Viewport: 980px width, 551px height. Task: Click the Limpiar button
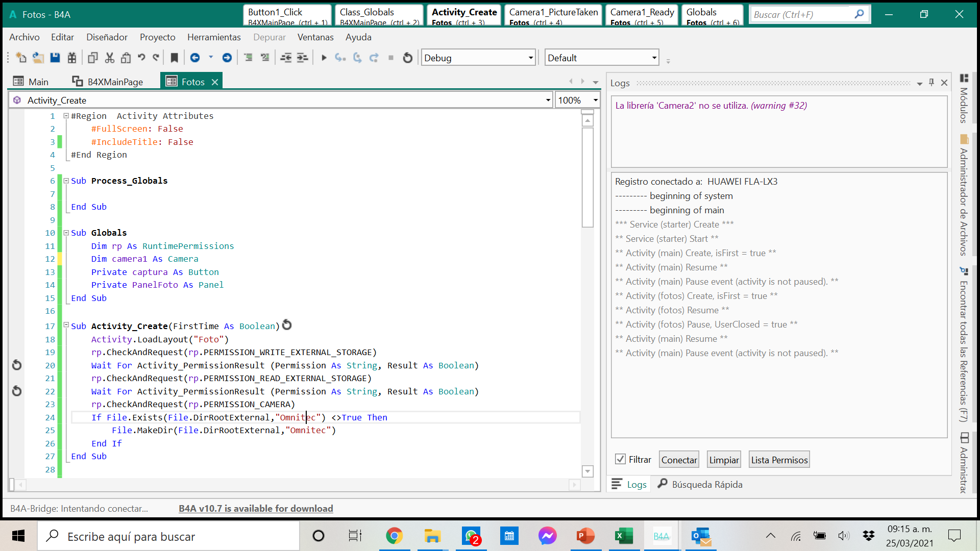click(724, 460)
